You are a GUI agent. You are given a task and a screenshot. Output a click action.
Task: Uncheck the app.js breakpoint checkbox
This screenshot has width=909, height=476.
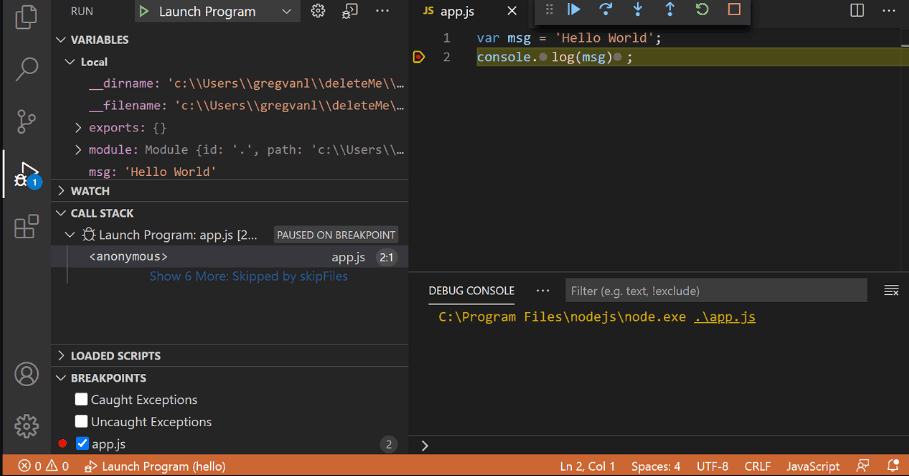coord(82,444)
